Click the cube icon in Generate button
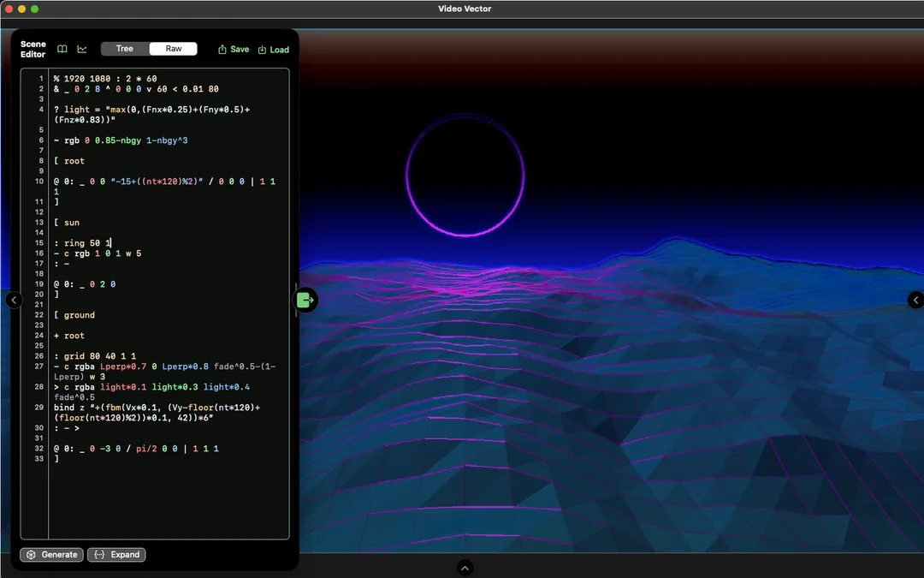The height and width of the screenshot is (578, 924). (x=32, y=554)
